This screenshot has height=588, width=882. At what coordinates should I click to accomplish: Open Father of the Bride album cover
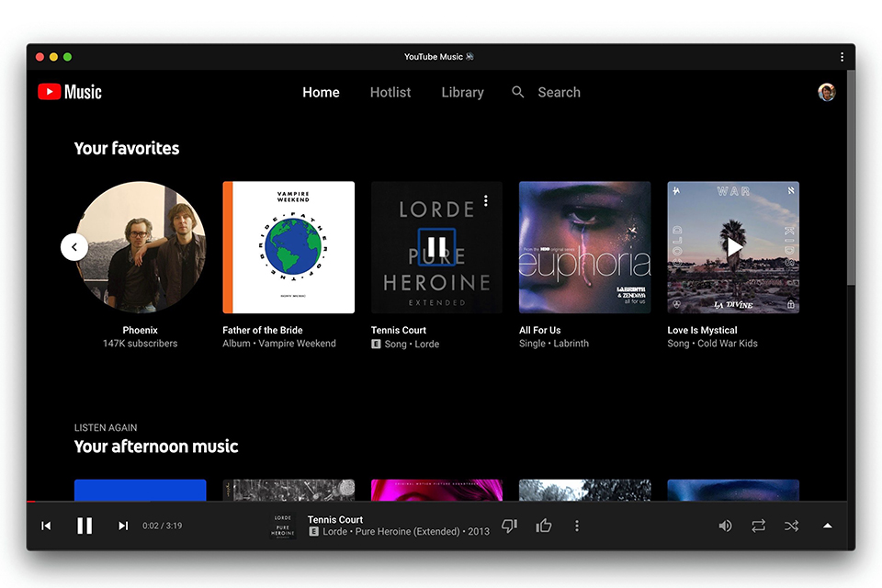[x=288, y=247]
